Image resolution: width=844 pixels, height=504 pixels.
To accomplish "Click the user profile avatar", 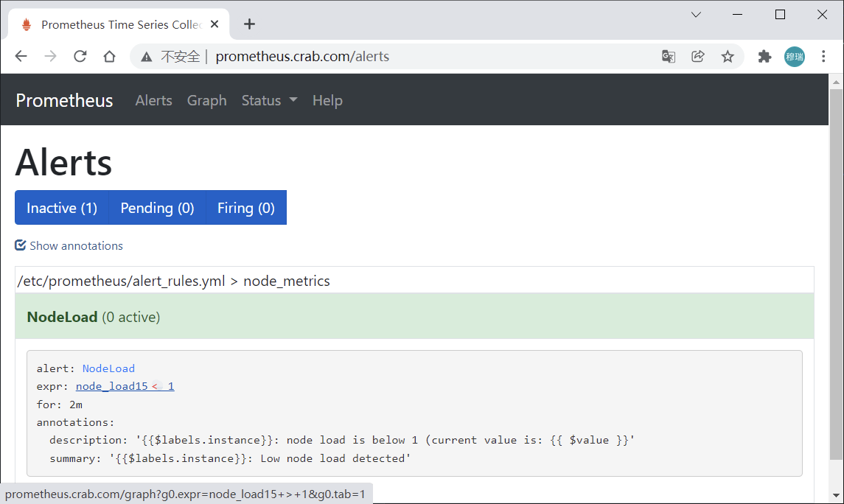I will (795, 57).
